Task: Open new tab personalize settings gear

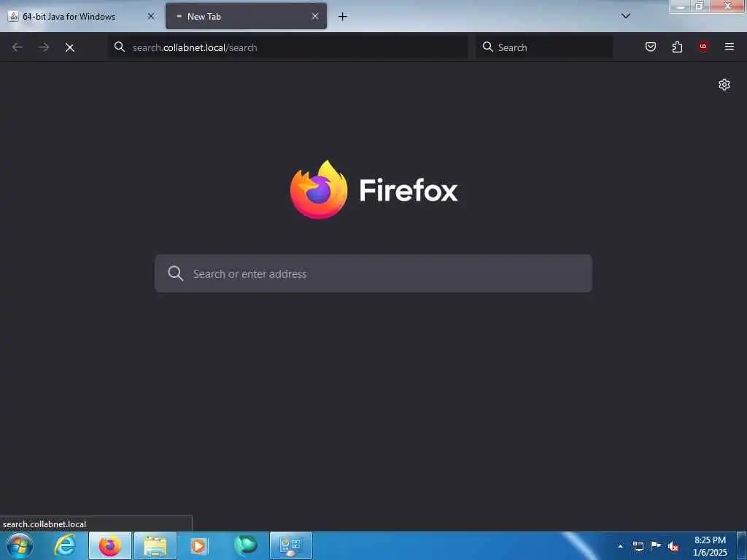Action: [x=724, y=85]
